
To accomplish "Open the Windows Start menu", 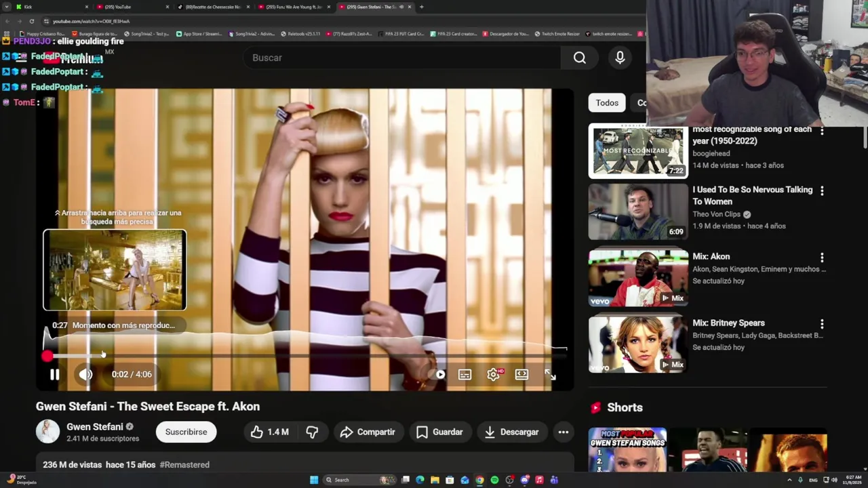I will click(x=314, y=480).
